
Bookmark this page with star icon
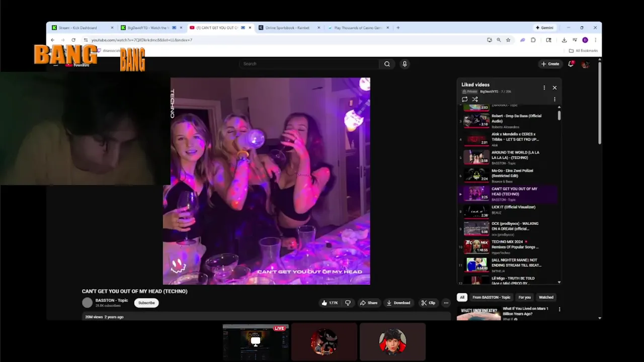click(508, 40)
